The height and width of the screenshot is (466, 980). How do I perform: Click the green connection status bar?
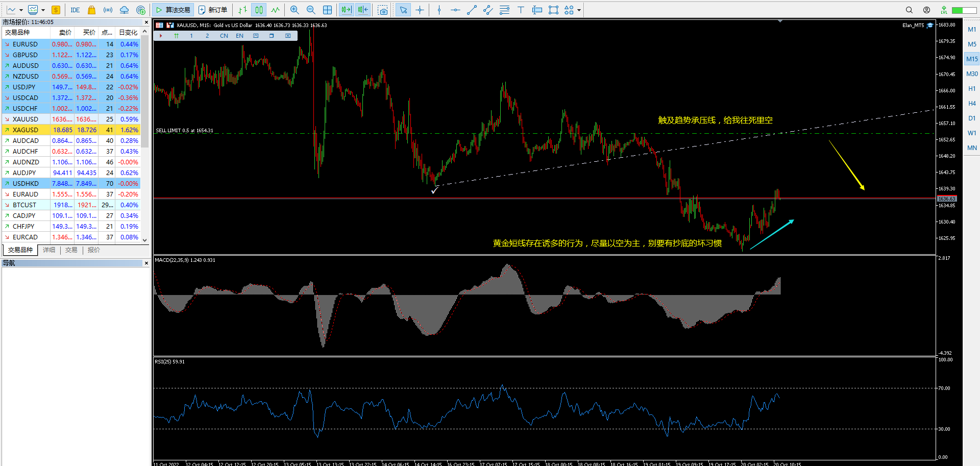(x=964, y=10)
